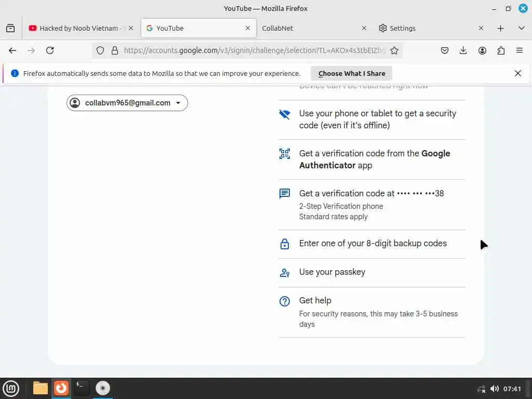List all tabs dropdown arrow
The image size is (532, 399).
tap(522, 28)
